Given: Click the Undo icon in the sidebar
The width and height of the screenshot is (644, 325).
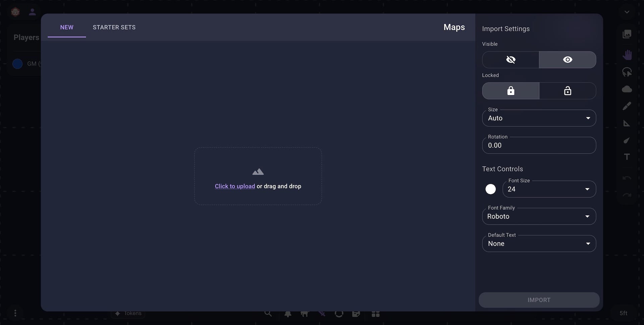Looking at the screenshot, I should click(x=627, y=179).
